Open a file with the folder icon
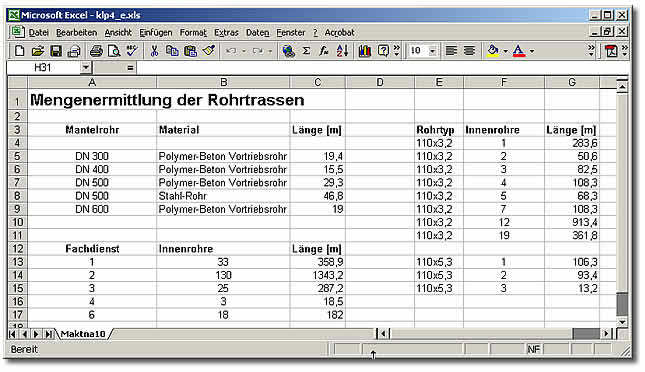The image size is (645, 372). pyautogui.click(x=37, y=51)
